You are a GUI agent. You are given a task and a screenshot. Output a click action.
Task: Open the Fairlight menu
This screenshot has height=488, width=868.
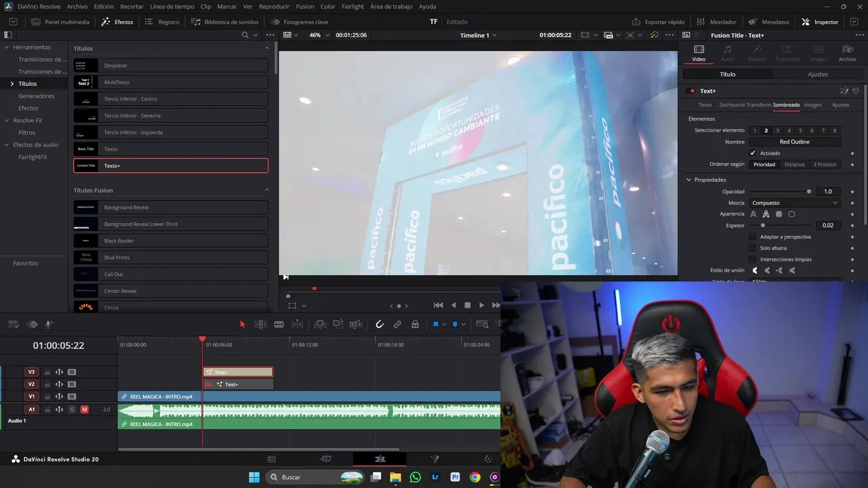(353, 6)
